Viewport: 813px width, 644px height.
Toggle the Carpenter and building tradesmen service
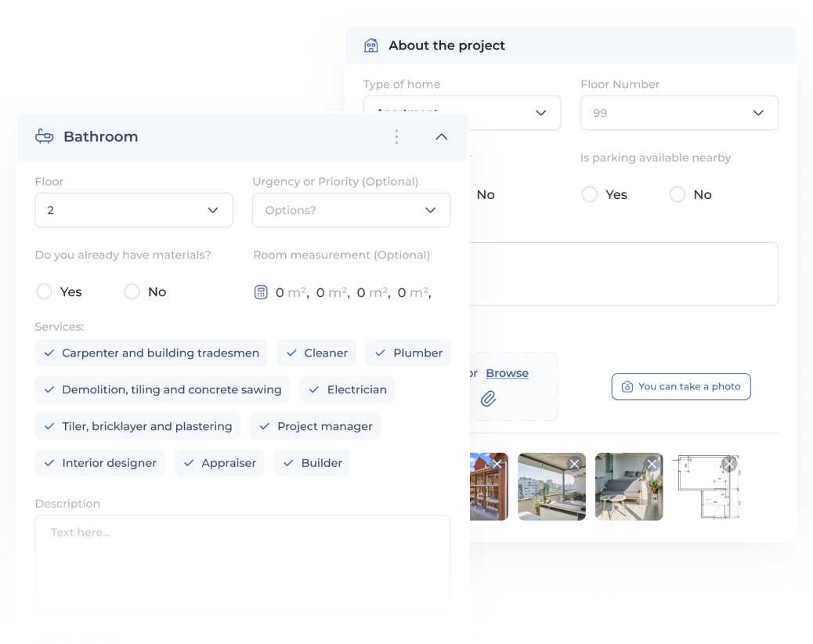(x=151, y=353)
